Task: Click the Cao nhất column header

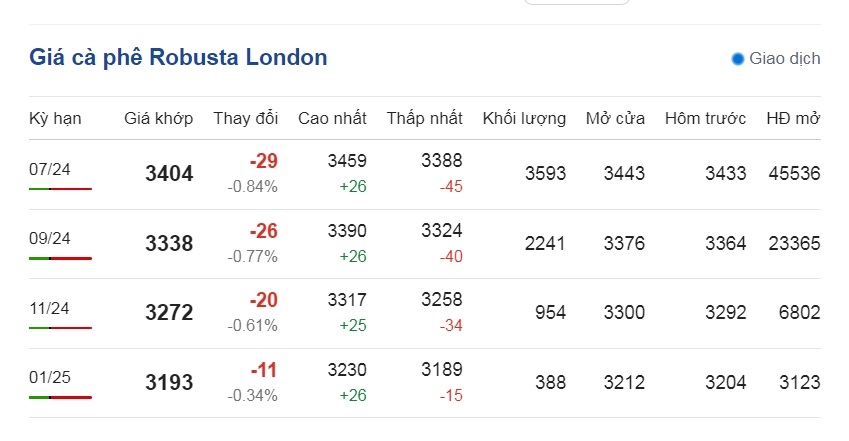Action: pos(332,118)
